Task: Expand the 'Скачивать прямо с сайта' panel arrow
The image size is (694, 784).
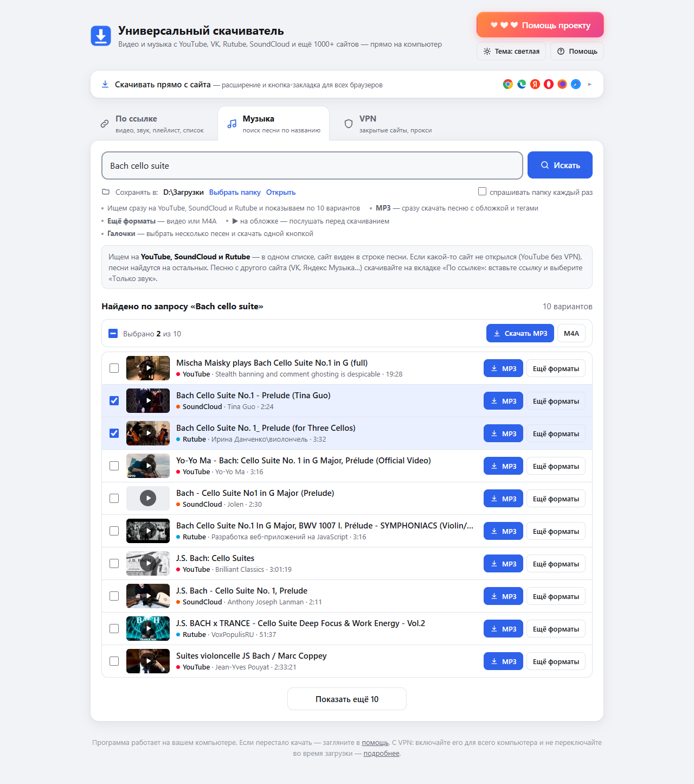Action: [x=590, y=84]
